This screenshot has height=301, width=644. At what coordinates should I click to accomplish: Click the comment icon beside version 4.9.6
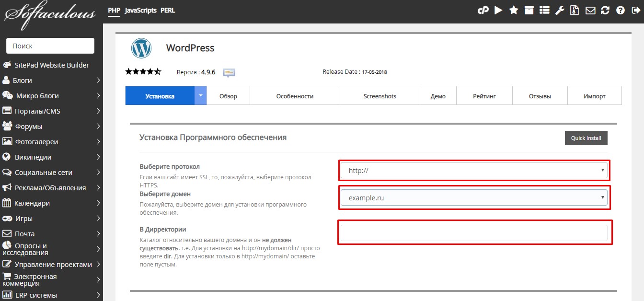(x=229, y=72)
